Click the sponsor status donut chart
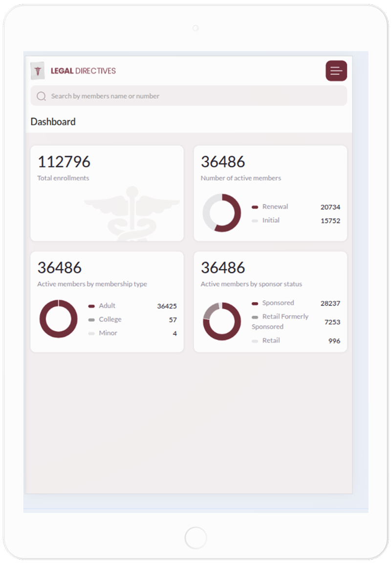Screen dimensions: 392x564 tap(222, 321)
